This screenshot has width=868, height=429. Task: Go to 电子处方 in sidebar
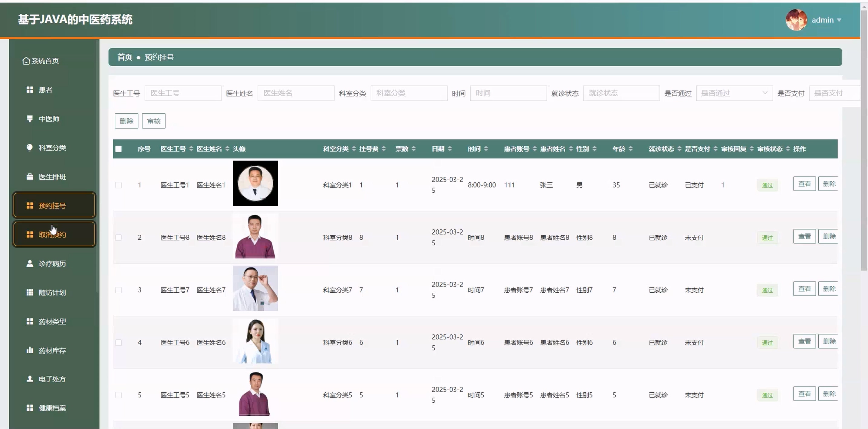pyautogui.click(x=52, y=379)
